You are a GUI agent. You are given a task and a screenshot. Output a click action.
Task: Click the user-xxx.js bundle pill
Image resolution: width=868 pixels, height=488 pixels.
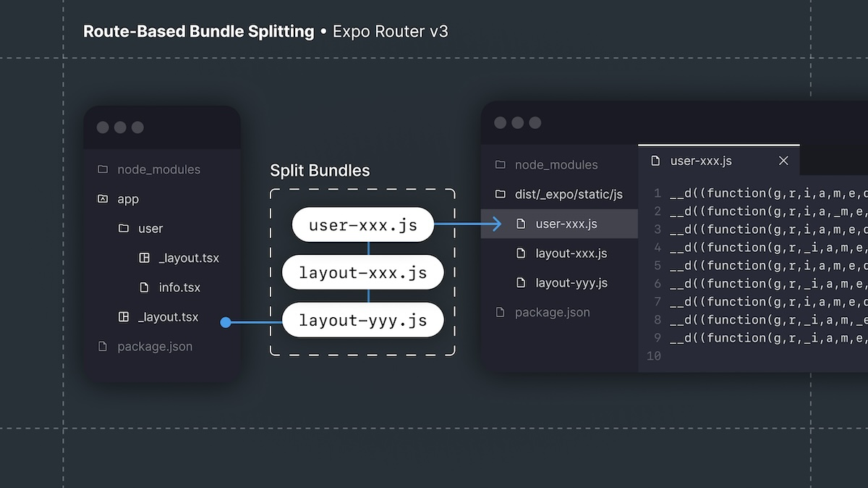pos(362,224)
